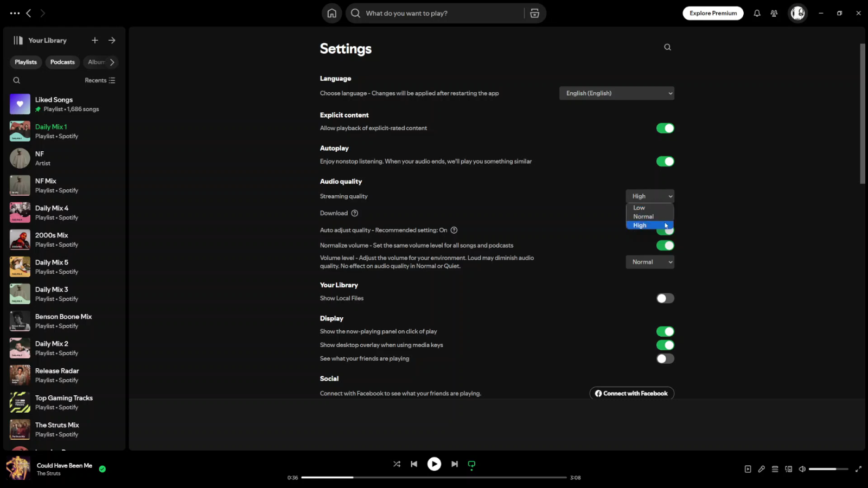Open Recents sort options
Image resolution: width=868 pixels, height=488 pixels.
100,80
